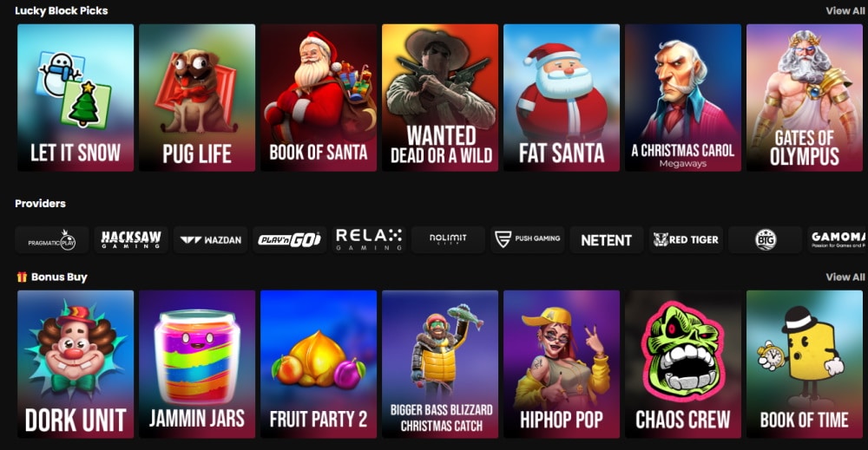Choose the Red Tiger provider logo
Screen dimensions: 868x450
(x=686, y=240)
